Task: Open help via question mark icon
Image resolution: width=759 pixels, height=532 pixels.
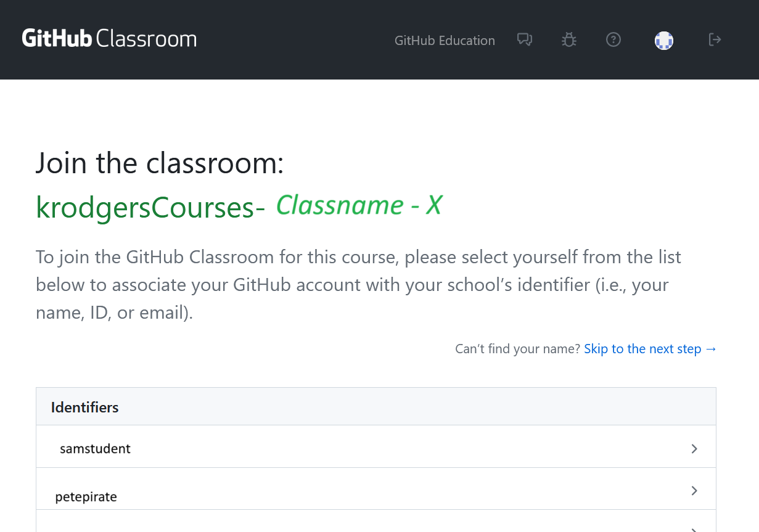Action: [613, 40]
